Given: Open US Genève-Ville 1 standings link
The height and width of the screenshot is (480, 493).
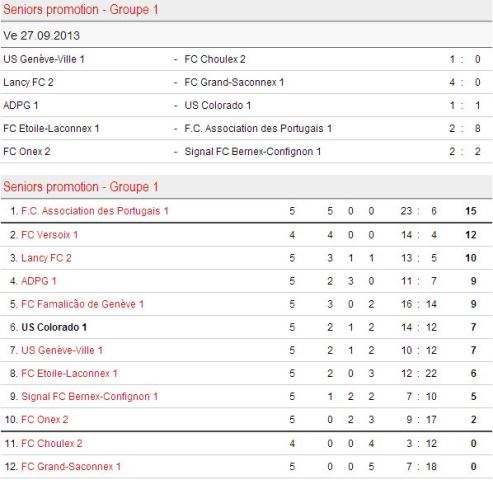Looking at the screenshot, I should [62, 350].
